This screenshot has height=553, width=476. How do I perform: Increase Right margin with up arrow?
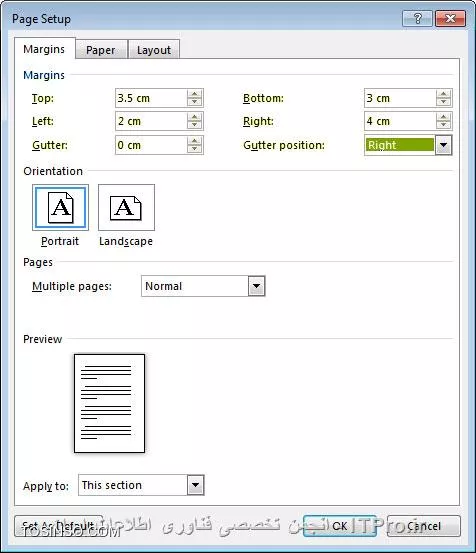click(444, 117)
